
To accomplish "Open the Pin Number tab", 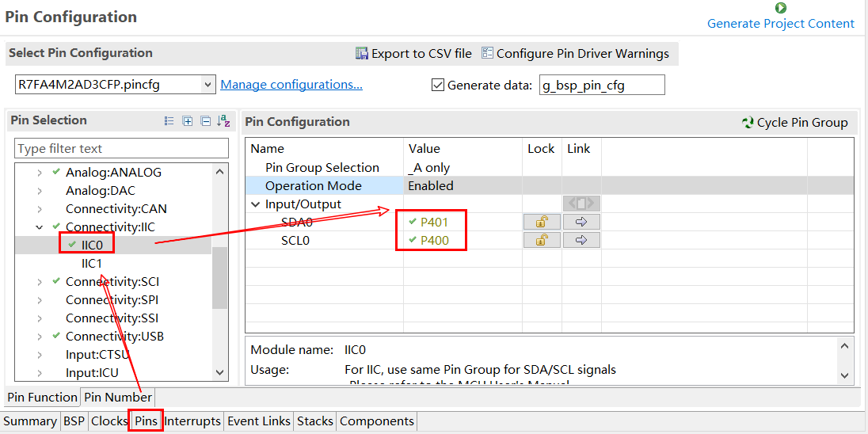I will [x=118, y=398].
